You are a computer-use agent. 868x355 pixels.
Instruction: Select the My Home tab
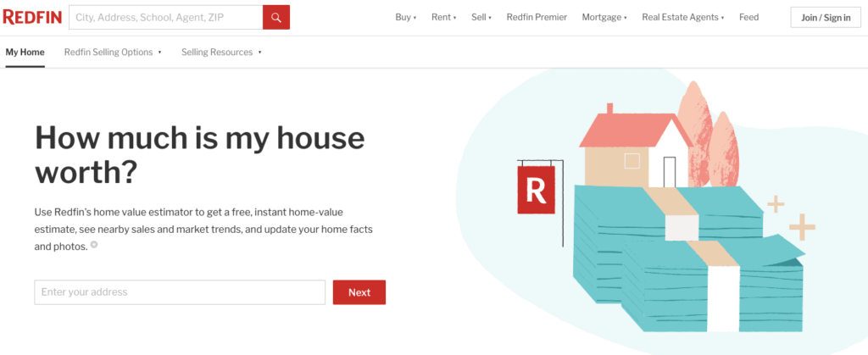pyautogui.click(x=25, y=53)
